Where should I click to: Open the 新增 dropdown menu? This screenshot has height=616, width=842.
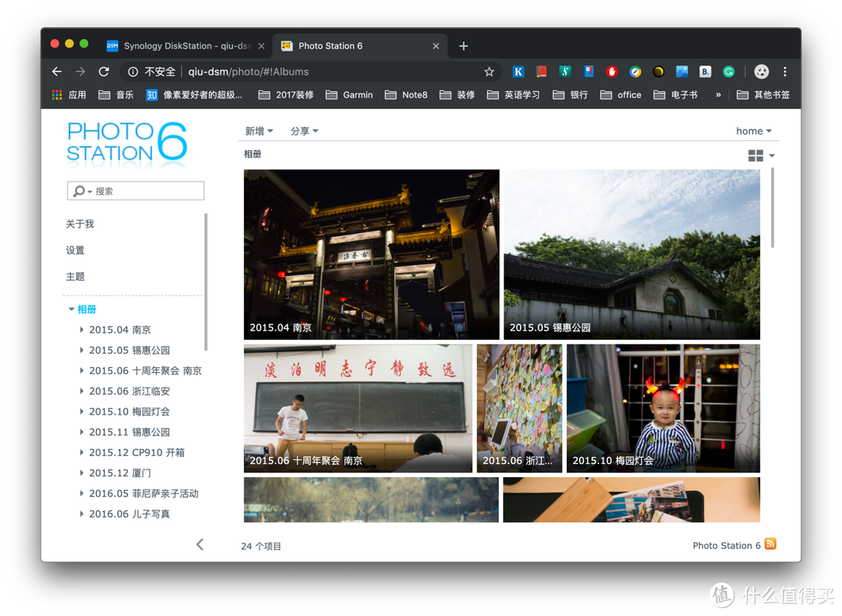259,131
